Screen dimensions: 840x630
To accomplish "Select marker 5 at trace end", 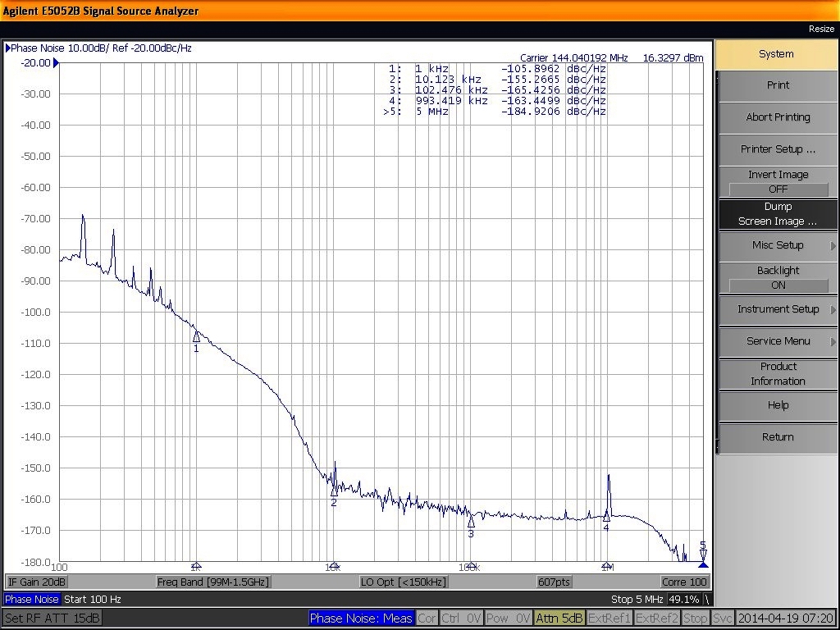I will pyautogui.click(x=703, y=555).
